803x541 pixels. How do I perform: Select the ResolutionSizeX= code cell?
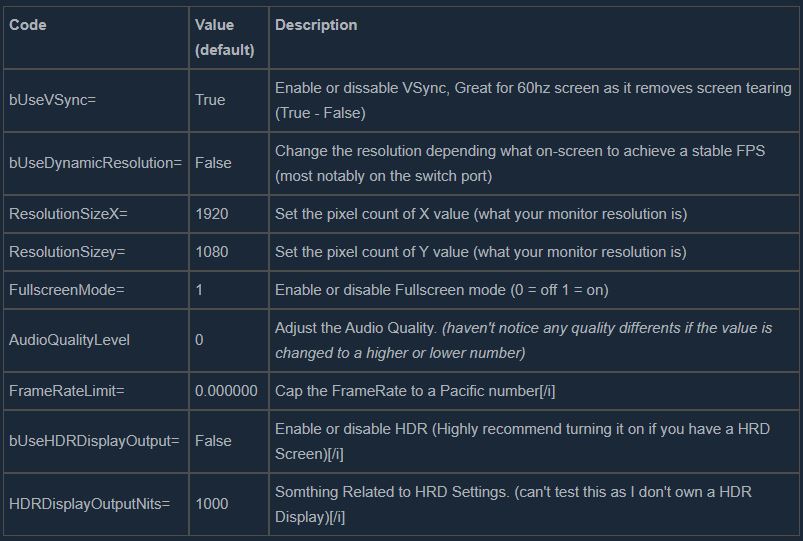(x=62, y=214)
